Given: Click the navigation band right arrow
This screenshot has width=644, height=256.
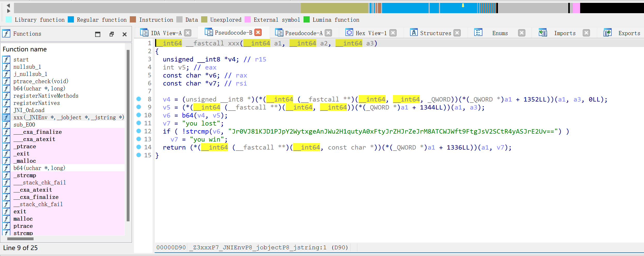Looking at the screenshot, I should point(8,11).
